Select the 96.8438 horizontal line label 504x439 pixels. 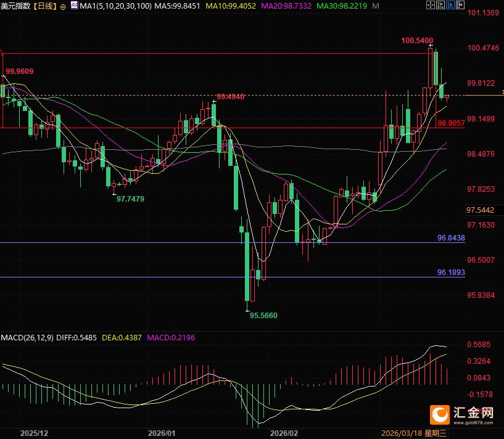pos(451,238)
